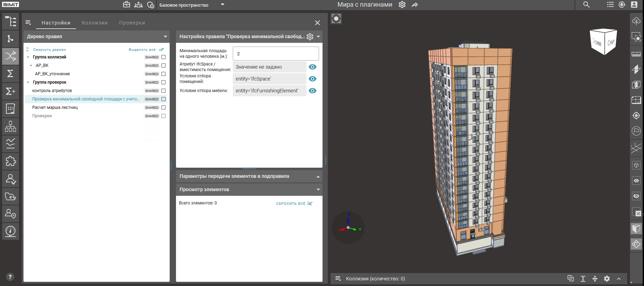Click the puzzle-piece plugins icon
Screen dimensions: 644x286
click(x=11, y=161)
